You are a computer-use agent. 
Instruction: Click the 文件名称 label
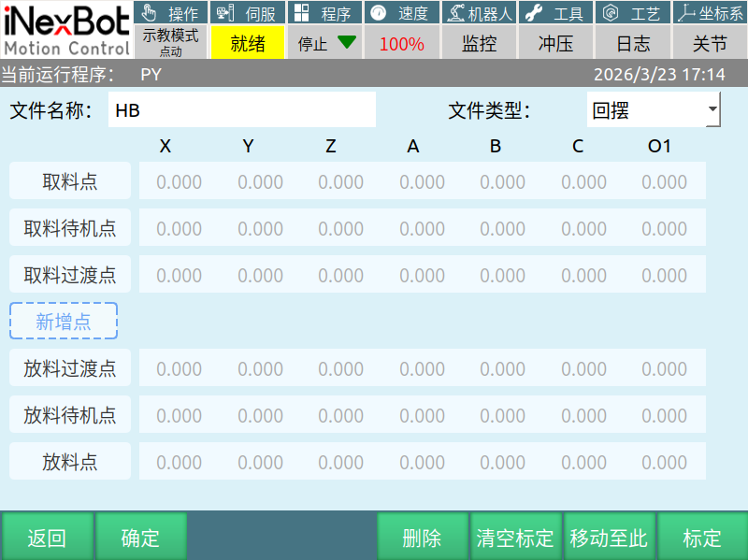point(51,110)
